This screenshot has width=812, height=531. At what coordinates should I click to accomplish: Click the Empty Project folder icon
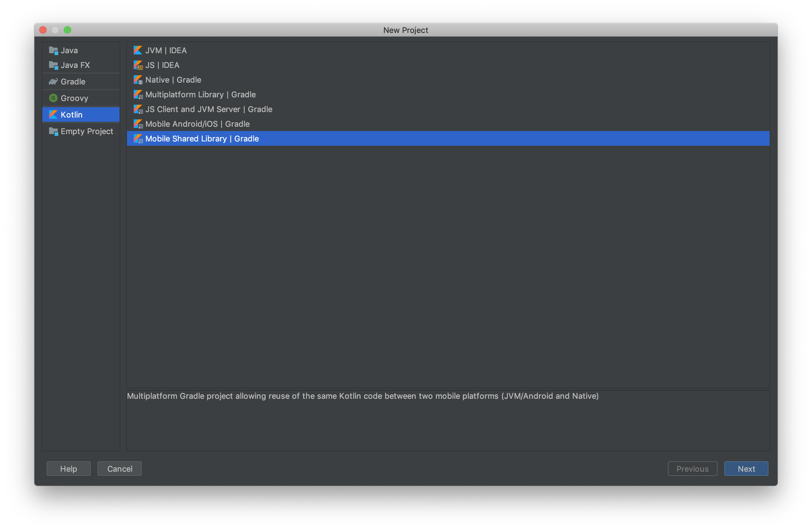click(53, 131)
